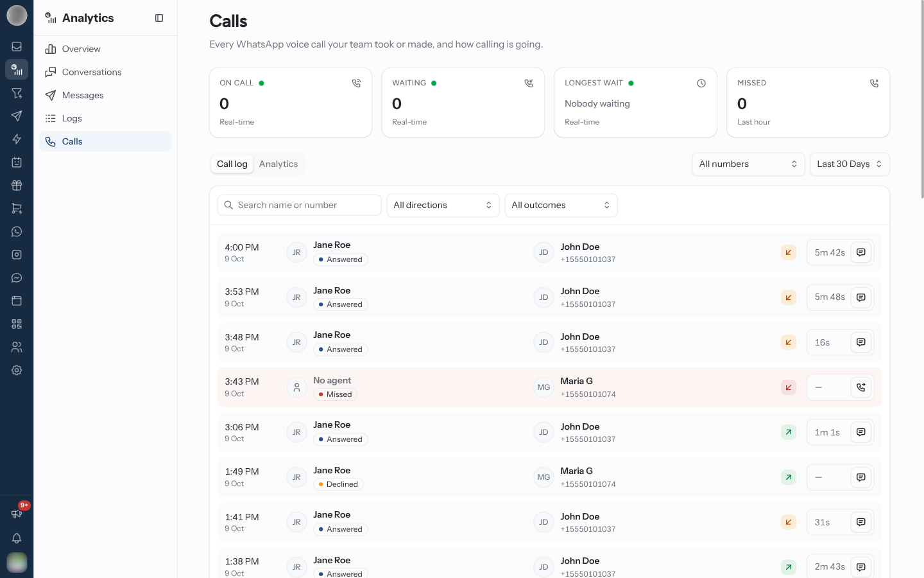
Task: Click the user profile avatar at bottom left
Action: [17, 563]
